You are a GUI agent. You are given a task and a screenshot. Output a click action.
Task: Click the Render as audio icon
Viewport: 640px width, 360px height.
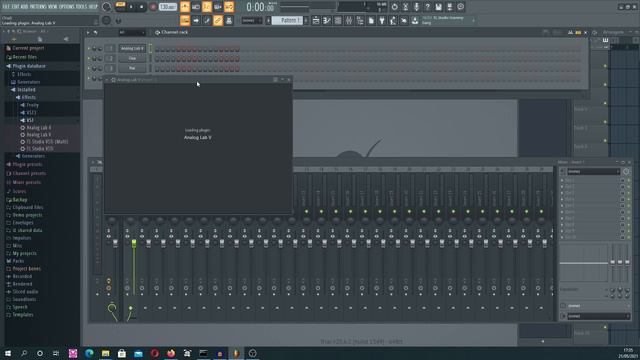coord(449,7)
